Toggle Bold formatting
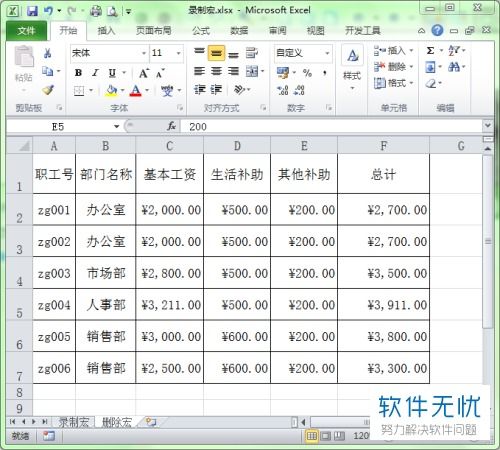The width and height of the screenshot is (500, 450). (x=78, y=73)
